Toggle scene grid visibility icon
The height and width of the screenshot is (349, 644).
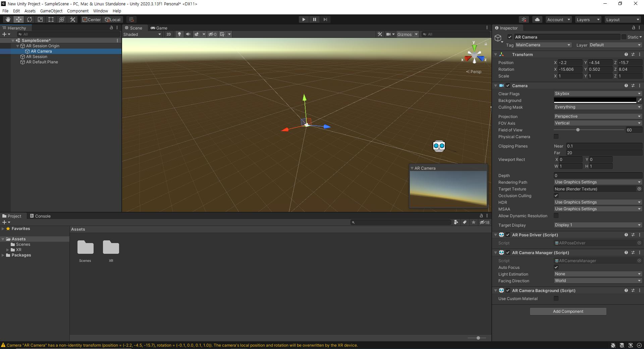coord(222,34)
